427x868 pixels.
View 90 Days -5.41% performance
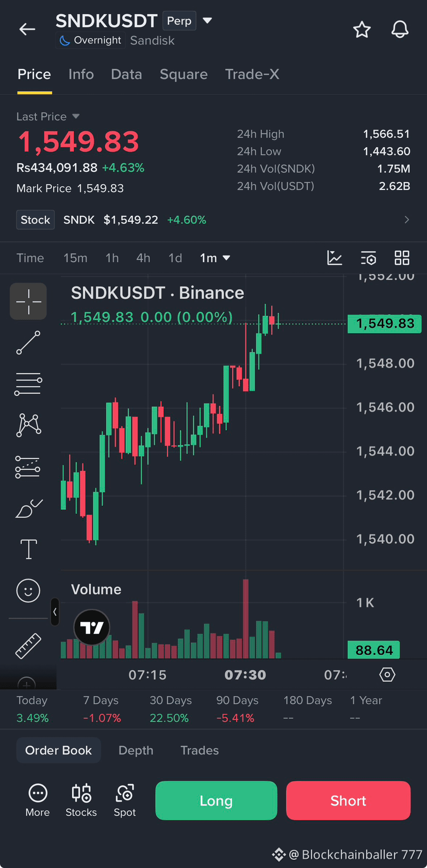tap(237, 709)
